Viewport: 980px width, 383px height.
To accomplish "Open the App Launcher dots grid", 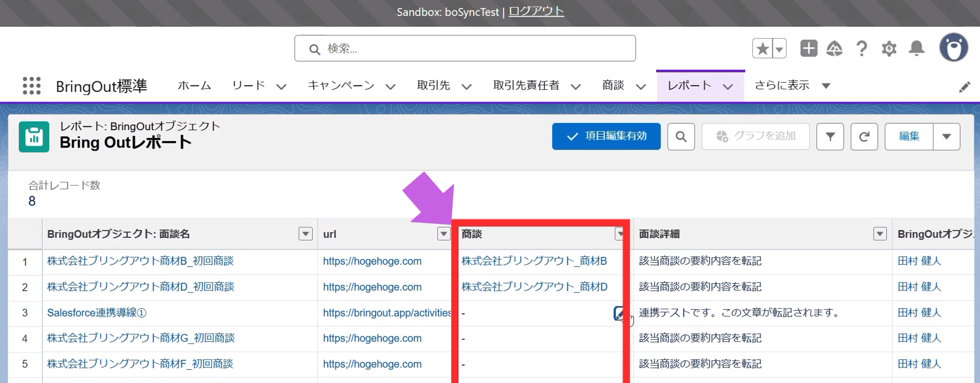I will [32, 86].
